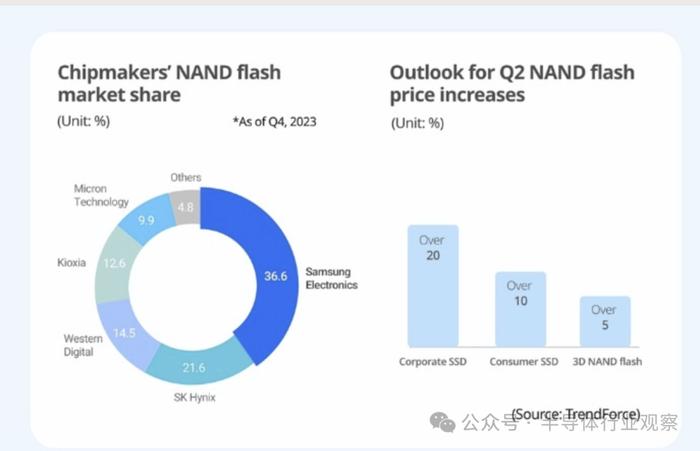Click the Source: TrendForce text
The height and width of the screenshot is (451, 700).
pos(576,414)
